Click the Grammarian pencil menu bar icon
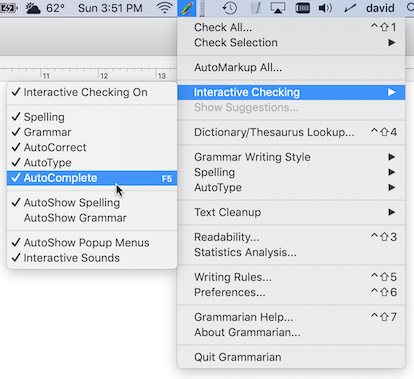Screen dimensions: 414x379 coord(187,8)
